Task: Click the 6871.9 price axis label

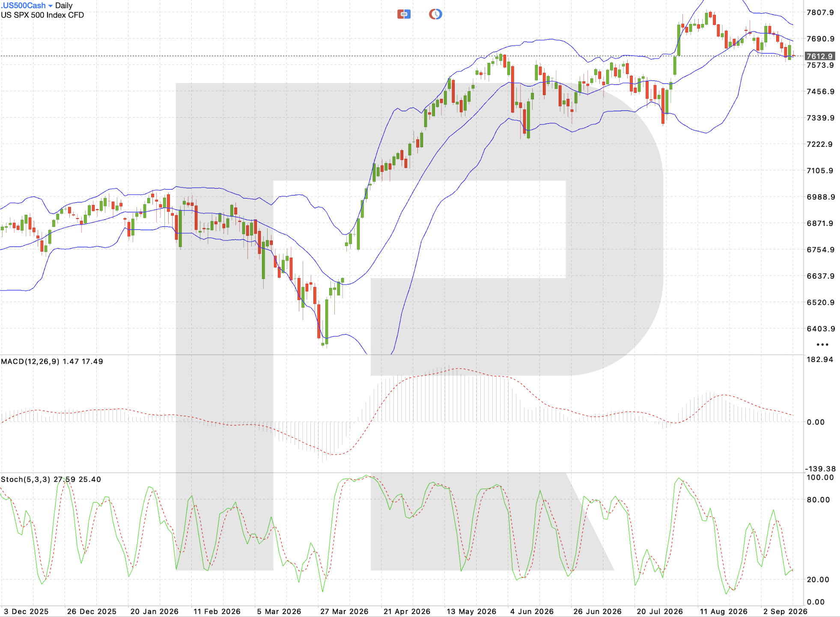Action: 820,223
